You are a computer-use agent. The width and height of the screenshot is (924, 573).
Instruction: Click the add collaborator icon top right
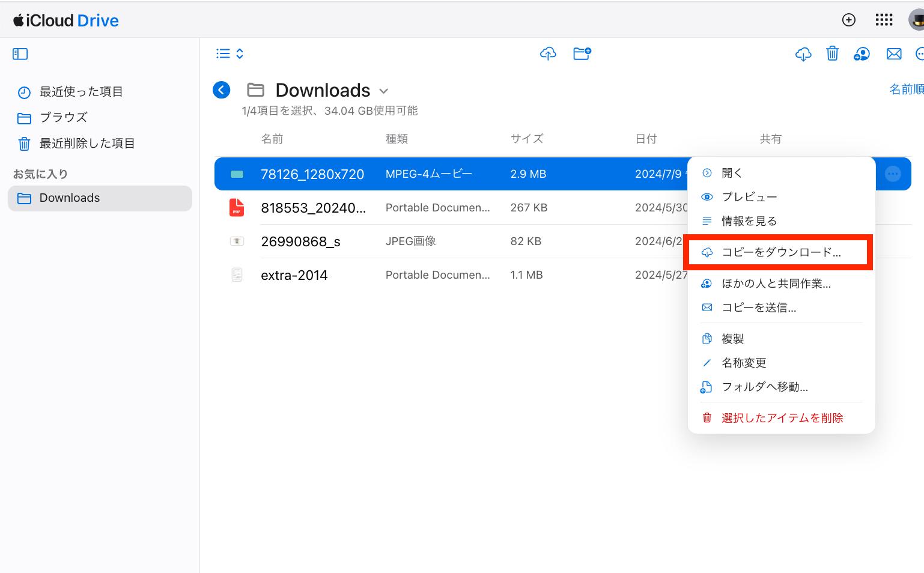pos(862,53)
